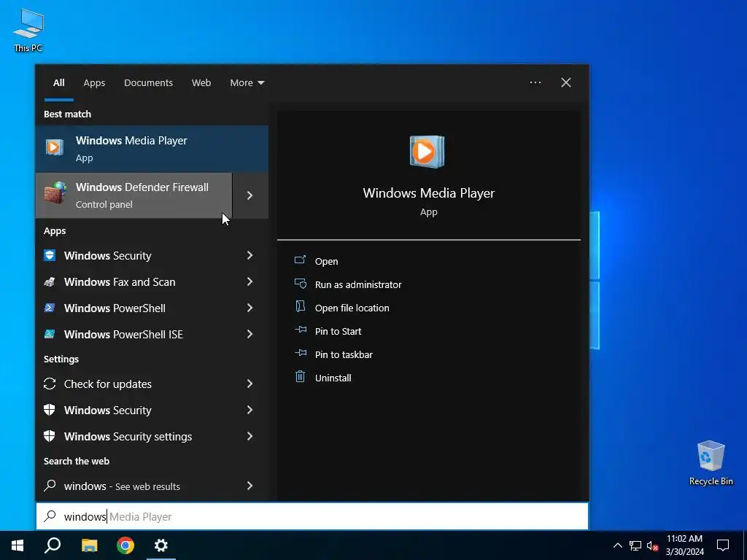The image size is (747, 560).
Task: Click the taskbar Search magnifier icon
Action: (53, 545)
